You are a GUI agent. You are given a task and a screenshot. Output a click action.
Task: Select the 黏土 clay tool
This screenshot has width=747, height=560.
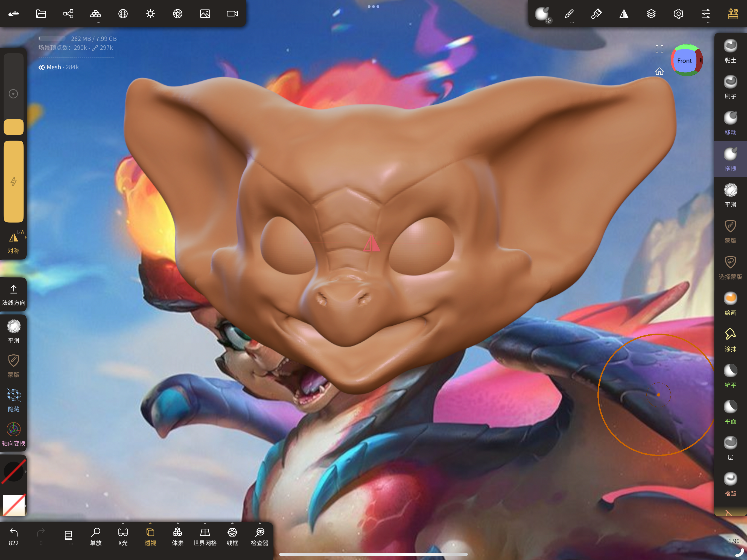730,51
